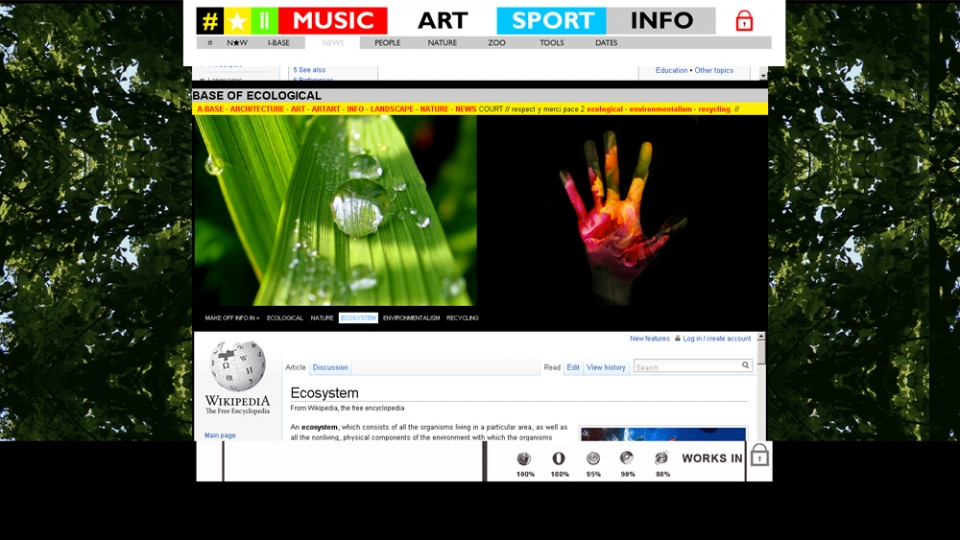Screen dimensions: 960x540
Task: Click the Internet Explorer icon labeled 80%
Action: [662, 459]
